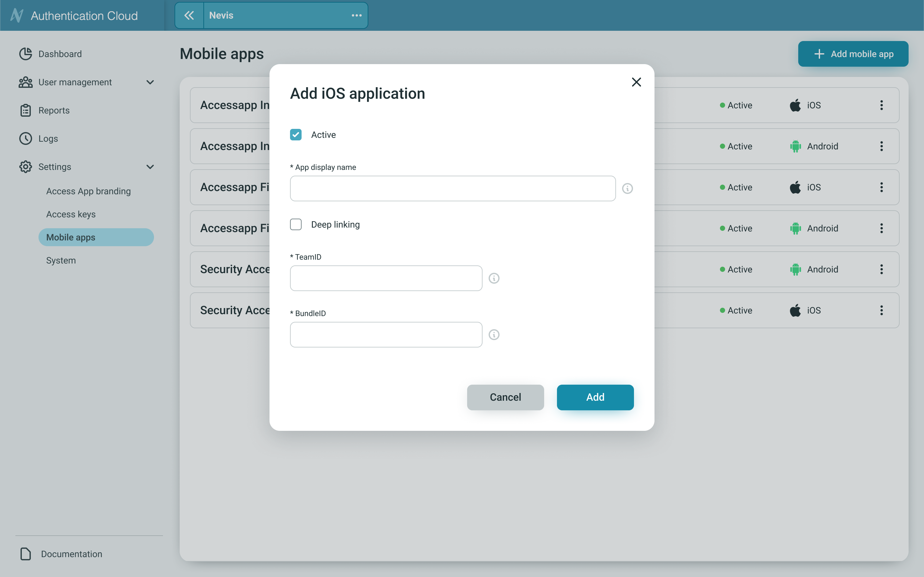Click the Apple iOS icon on the top row
924x577 pixels.
795,105
